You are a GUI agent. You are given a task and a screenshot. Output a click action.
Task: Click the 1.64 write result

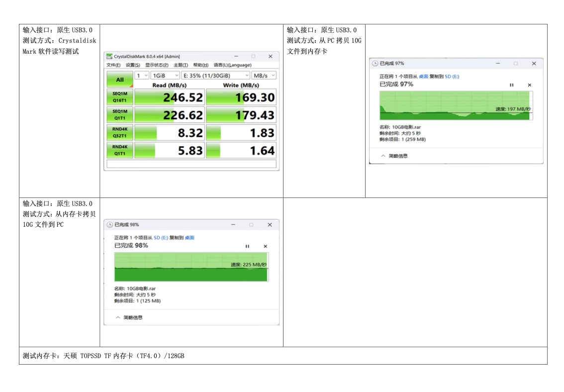click(x=241, y=150)
